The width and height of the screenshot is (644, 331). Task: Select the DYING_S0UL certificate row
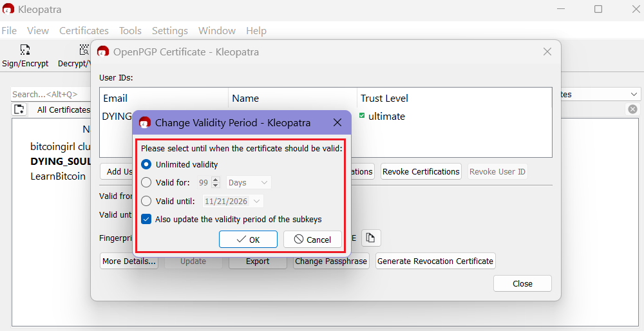61,162
